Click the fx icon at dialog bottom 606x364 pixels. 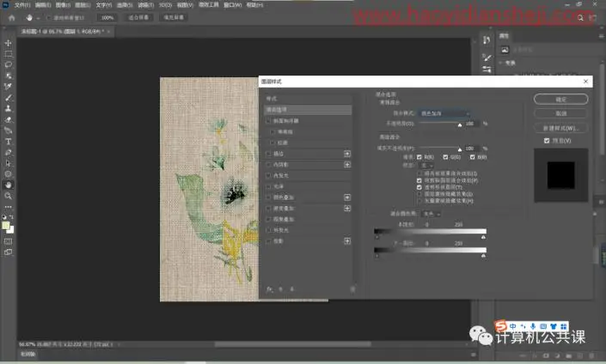[x=269, y=289]
